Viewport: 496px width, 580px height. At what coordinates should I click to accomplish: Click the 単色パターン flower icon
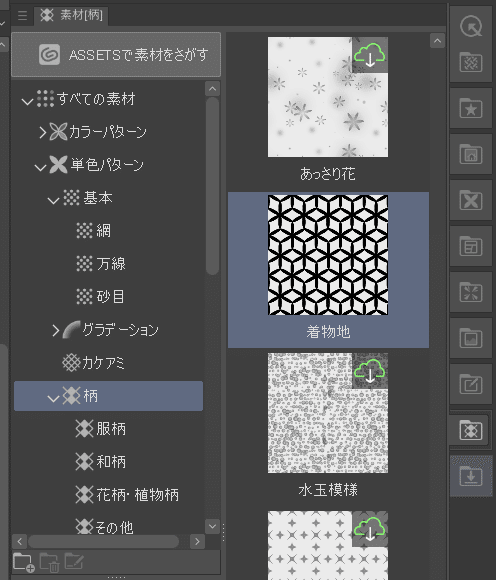[58, 165]
